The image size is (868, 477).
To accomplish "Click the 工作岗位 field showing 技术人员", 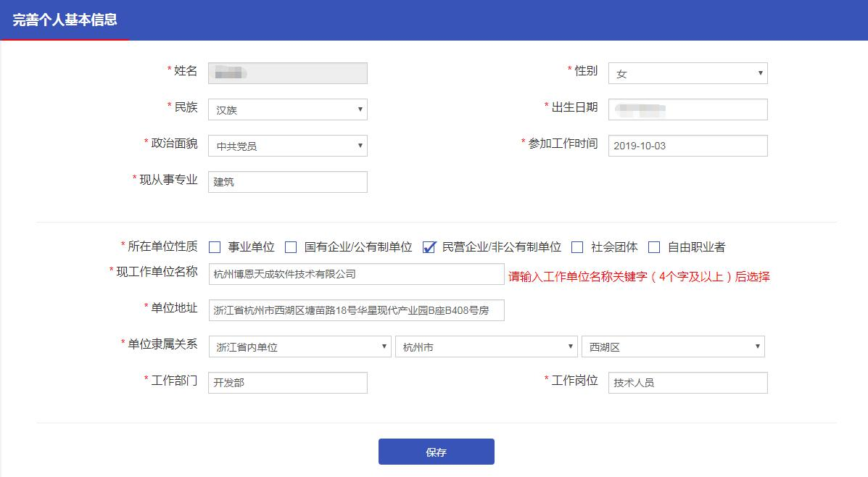I will [687, 382].
